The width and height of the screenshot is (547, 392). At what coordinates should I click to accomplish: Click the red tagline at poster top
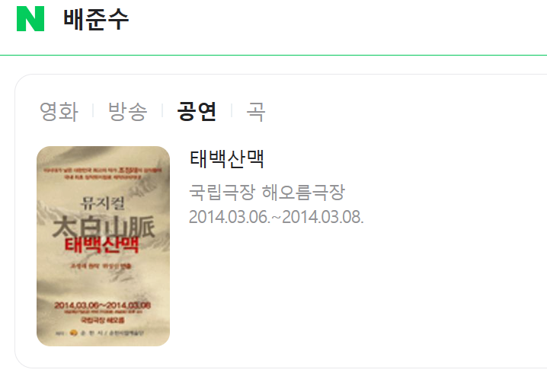[103, 174]
